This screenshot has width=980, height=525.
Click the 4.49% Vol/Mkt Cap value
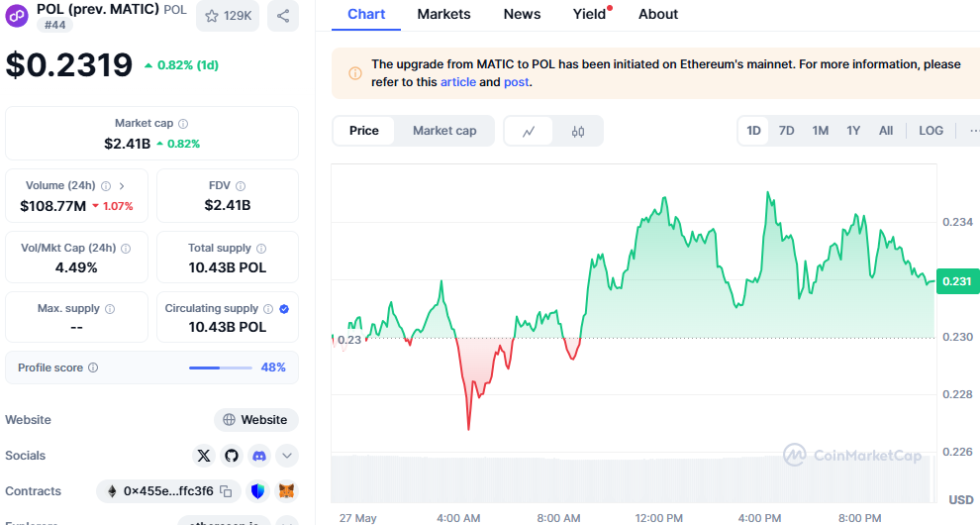(x=76, y=267)
